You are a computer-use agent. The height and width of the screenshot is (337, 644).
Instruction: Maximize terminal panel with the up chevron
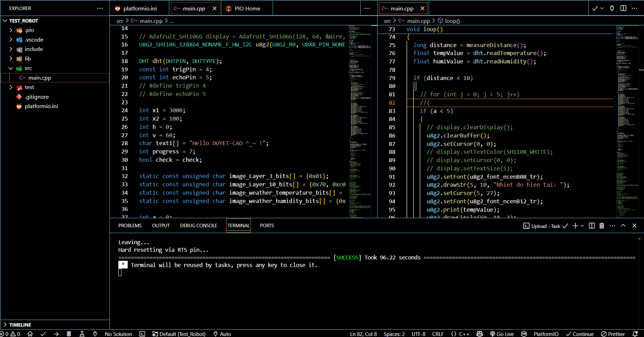pyautogui.click(x=623, y=226)
